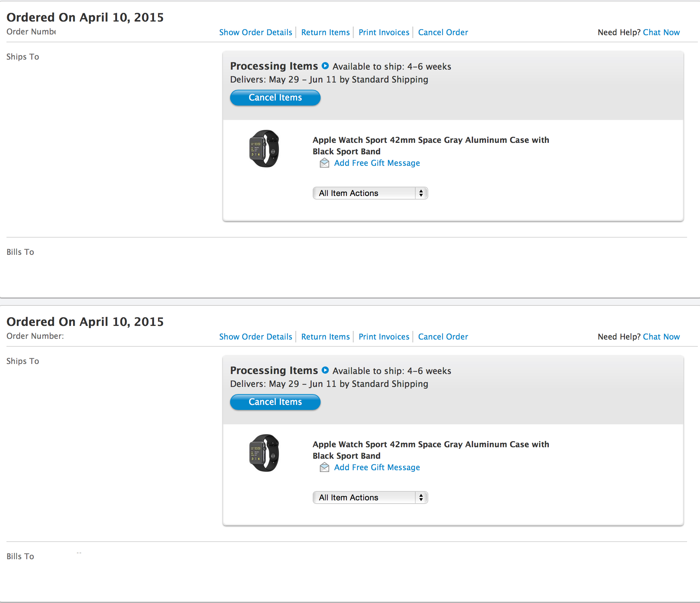The width and height of the screenshot is (700, 603).
Task: Add Free Gift Message to the first watch
Action: (377, 163)
